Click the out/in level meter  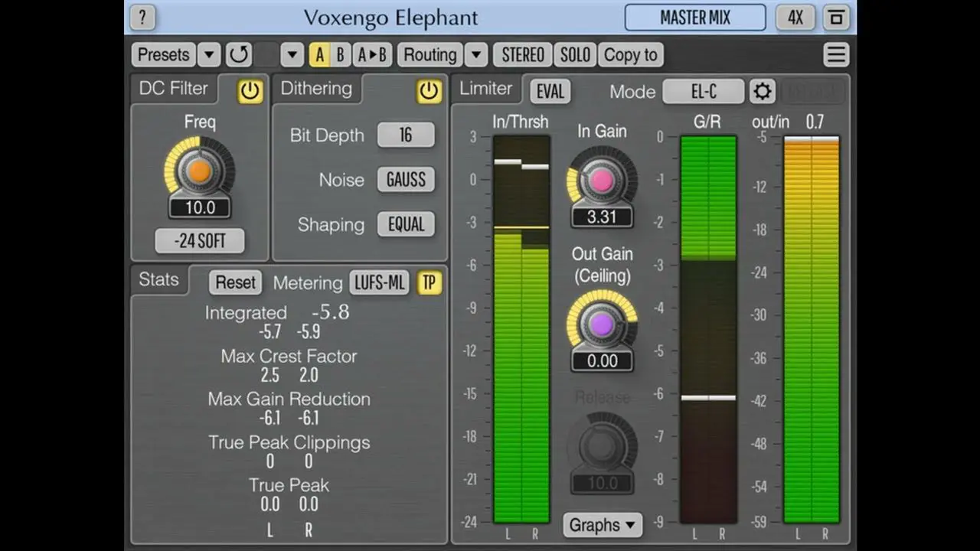pyautogui.click(x=812, y=330)
